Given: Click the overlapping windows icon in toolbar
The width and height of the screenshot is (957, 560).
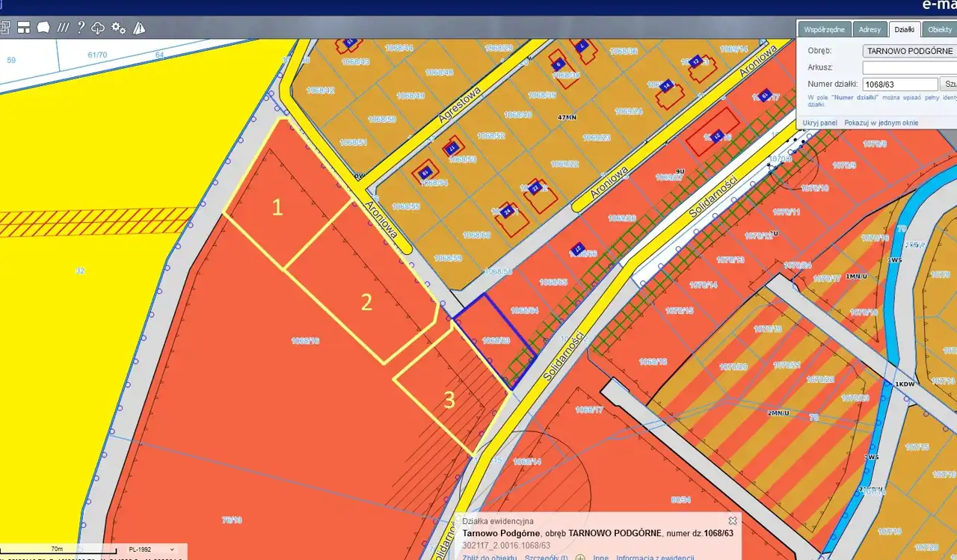Looking at the screenshot, I should pyautogui.click(x=4, y=28).
